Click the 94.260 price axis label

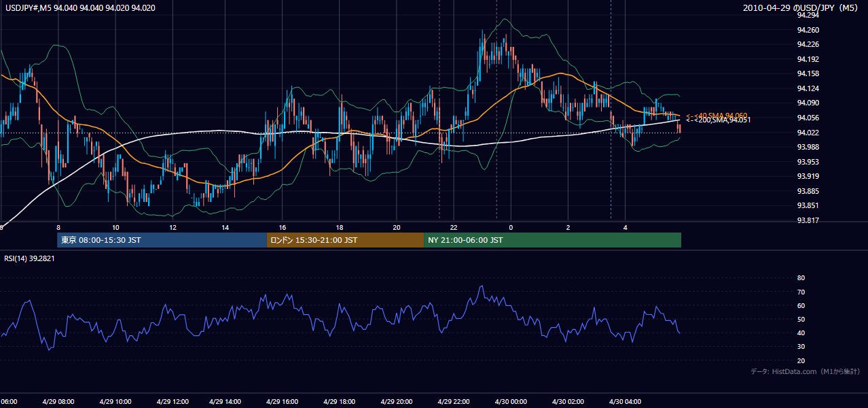pyautogui.click(x=808, y=30)
